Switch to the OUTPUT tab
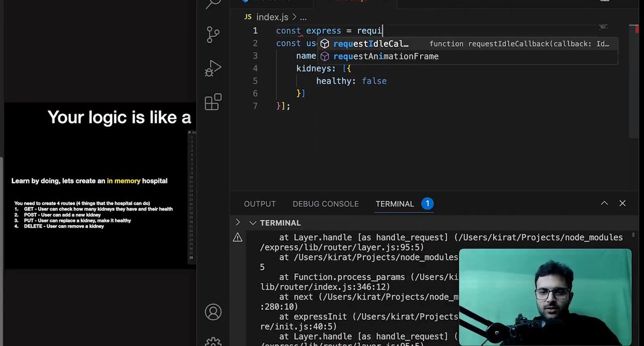This screenshot has height=346, width=644. (260, 204)
